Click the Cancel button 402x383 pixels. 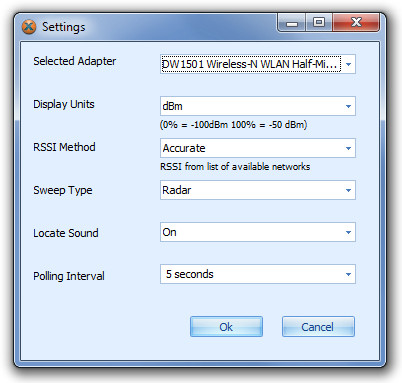click(318, 327)
